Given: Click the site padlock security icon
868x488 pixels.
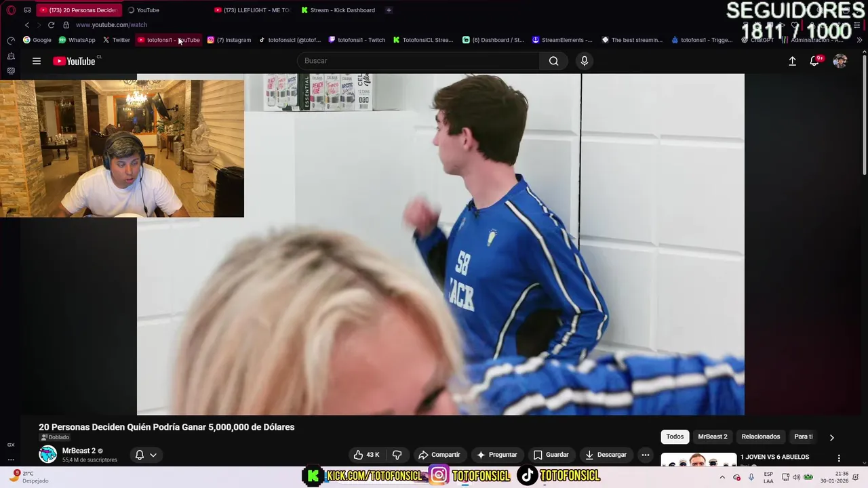Looking at the screenshot, I should [x=66, y=25].
